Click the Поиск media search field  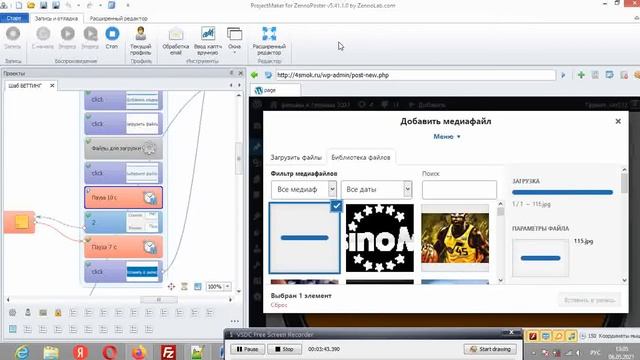coord(459,190)
